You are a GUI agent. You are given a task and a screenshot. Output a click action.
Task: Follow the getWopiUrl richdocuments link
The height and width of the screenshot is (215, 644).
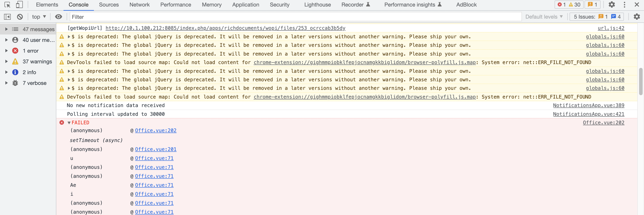click(225, 28)
